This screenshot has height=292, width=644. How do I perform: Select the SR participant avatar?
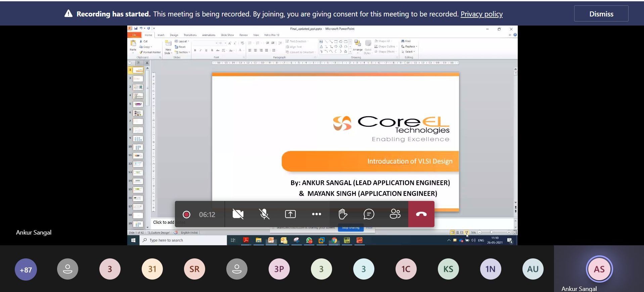(194, 269)
